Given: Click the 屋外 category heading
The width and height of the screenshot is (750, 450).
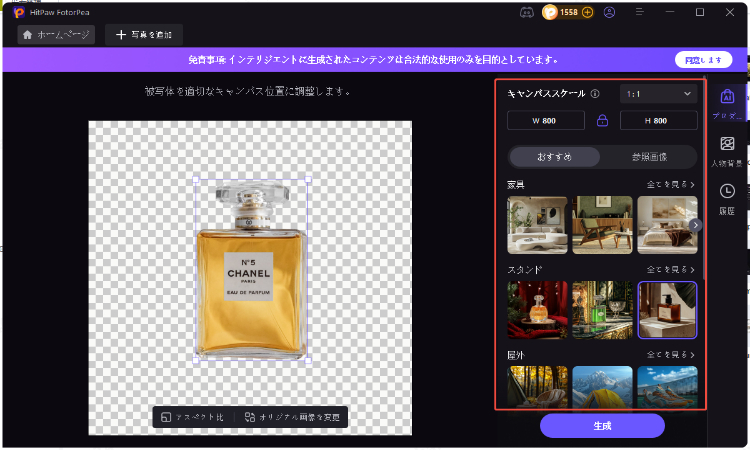Looking at the screenshot, I should [x=516, y=355].
